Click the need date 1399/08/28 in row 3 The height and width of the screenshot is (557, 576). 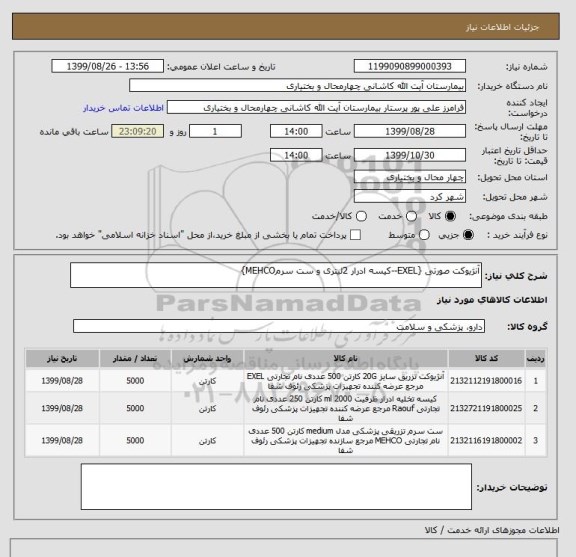click(x=62, y=440)
